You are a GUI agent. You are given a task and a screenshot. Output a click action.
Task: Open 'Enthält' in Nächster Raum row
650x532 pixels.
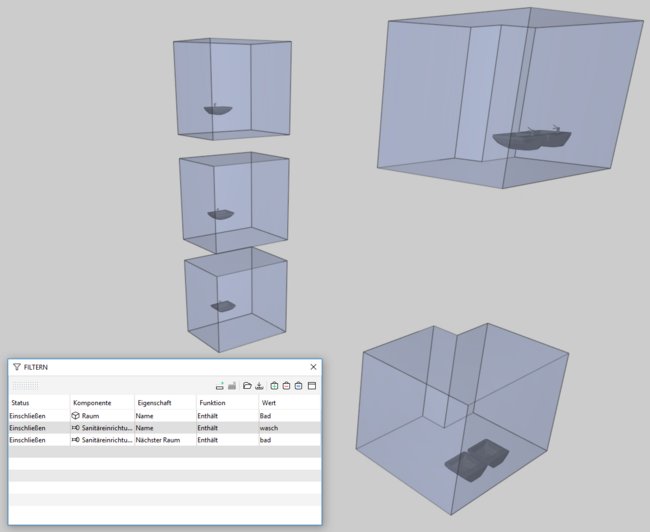tap(227, 440)
